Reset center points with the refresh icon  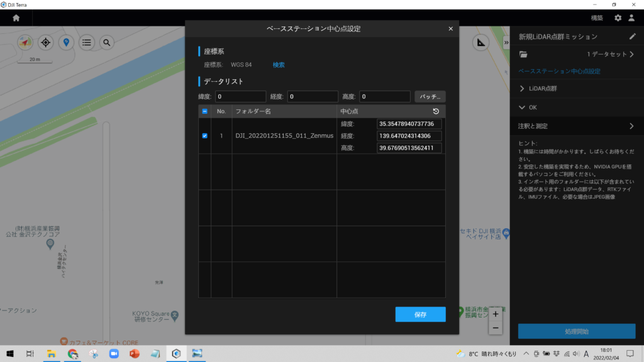[x=436, y=111]
